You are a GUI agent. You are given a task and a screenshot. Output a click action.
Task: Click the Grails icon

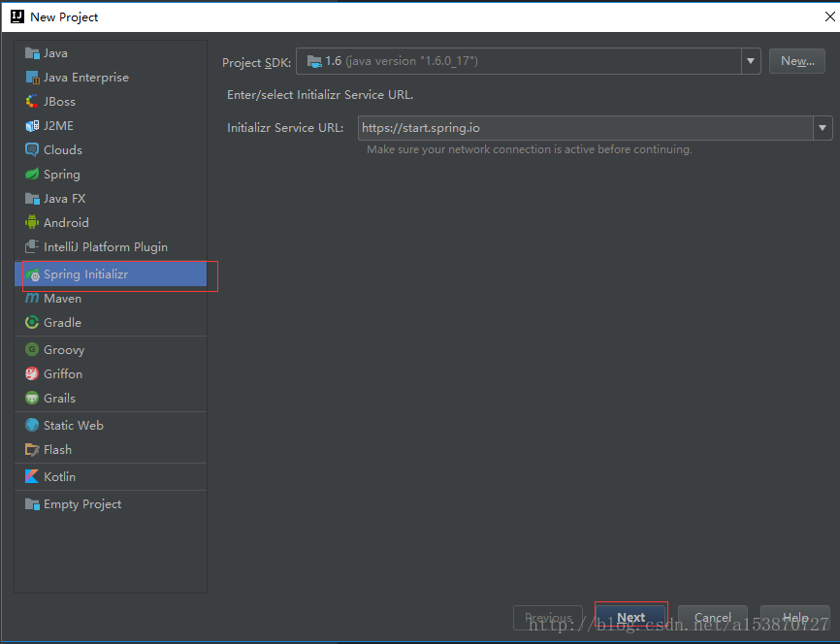[32, 398]
